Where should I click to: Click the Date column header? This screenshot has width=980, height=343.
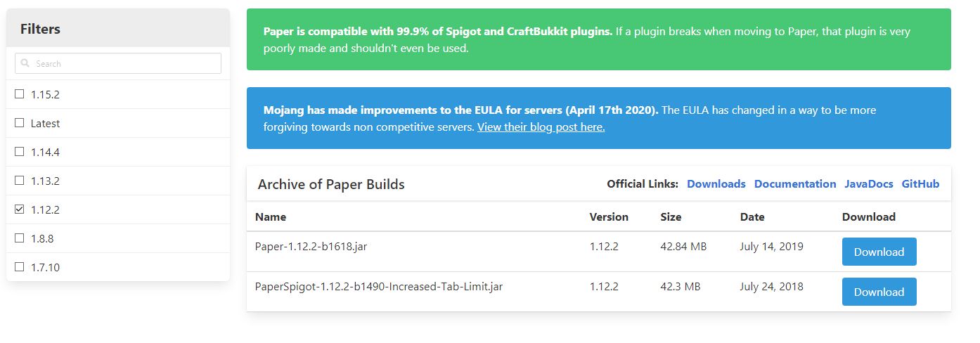(752, 217)
